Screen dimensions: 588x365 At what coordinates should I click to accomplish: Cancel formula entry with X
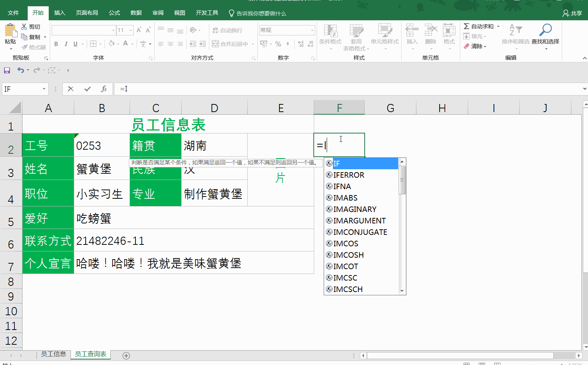pos(71,89)
